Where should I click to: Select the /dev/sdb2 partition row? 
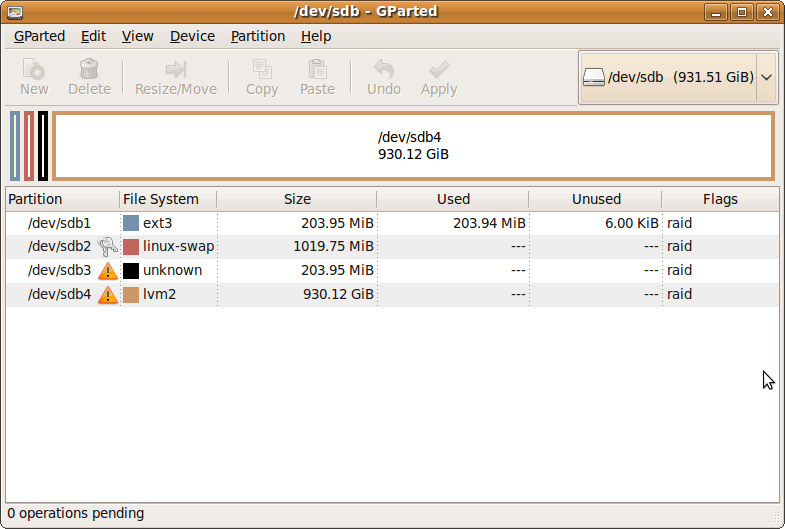coord(392,246)
